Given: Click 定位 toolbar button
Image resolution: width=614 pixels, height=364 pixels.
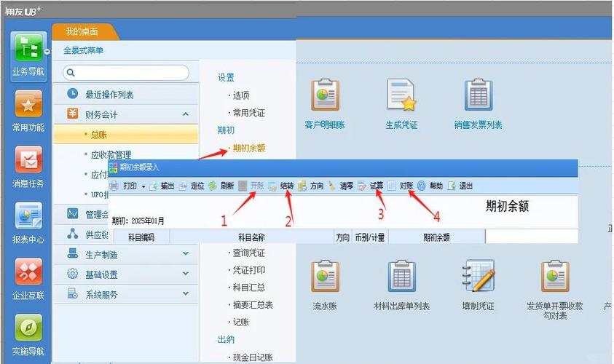Looking at the screenshot, I should point(192,186).
